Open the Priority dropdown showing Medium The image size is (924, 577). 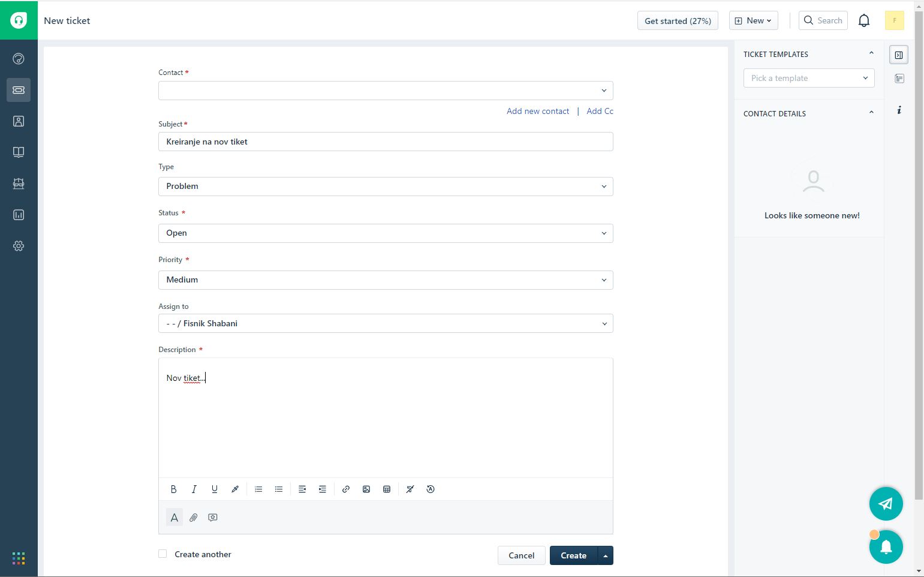point(385,280)
